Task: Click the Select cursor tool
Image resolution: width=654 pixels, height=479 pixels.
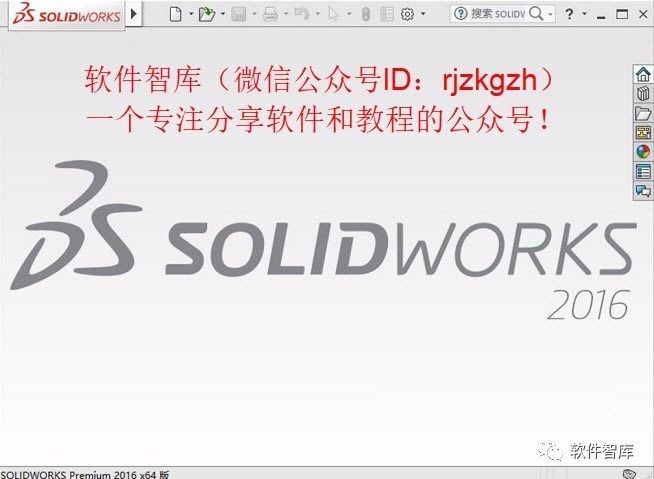Action: coord(333,14)
